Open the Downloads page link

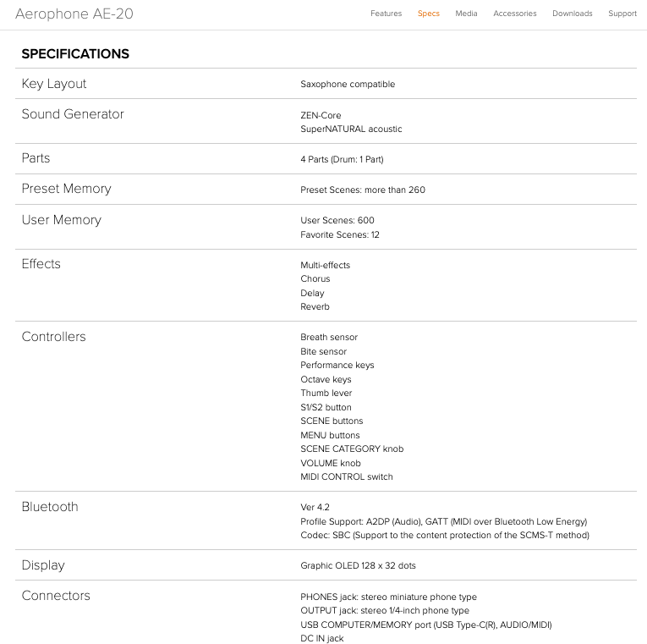(x=573, y=14)
